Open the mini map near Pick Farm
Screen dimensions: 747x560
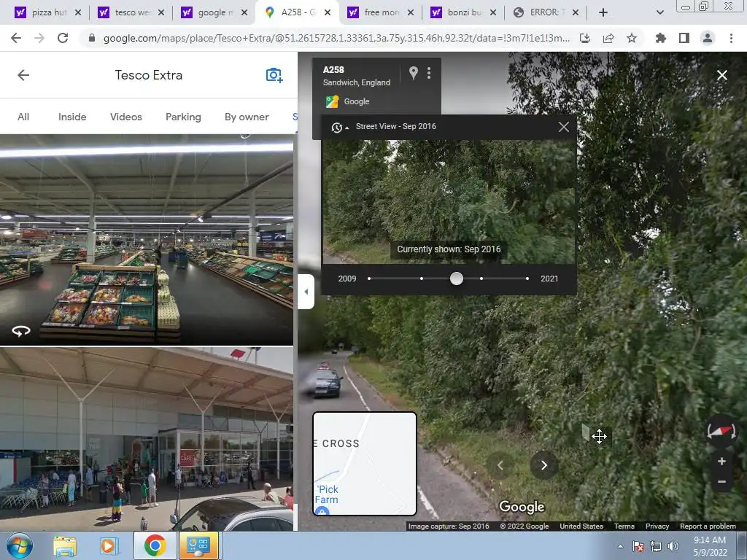365,464
